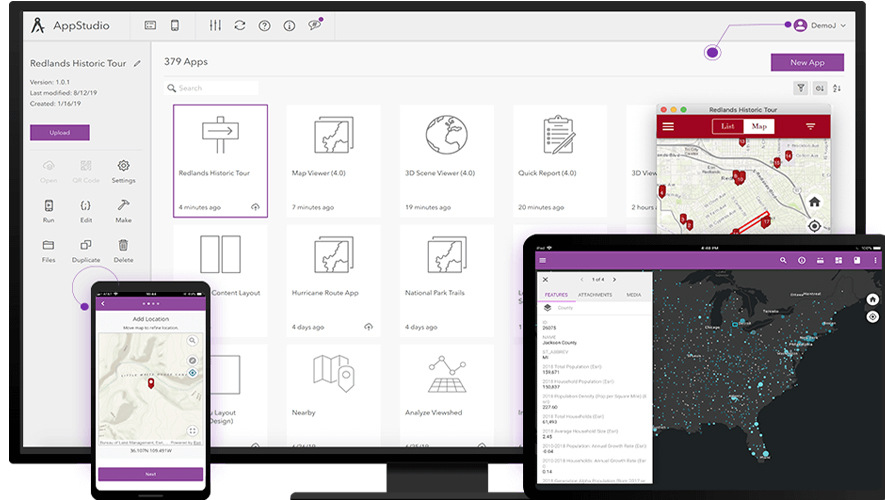Run the app using the Run icon
Image resolution: width=885 pixels, height=500 pixels.
49,205
